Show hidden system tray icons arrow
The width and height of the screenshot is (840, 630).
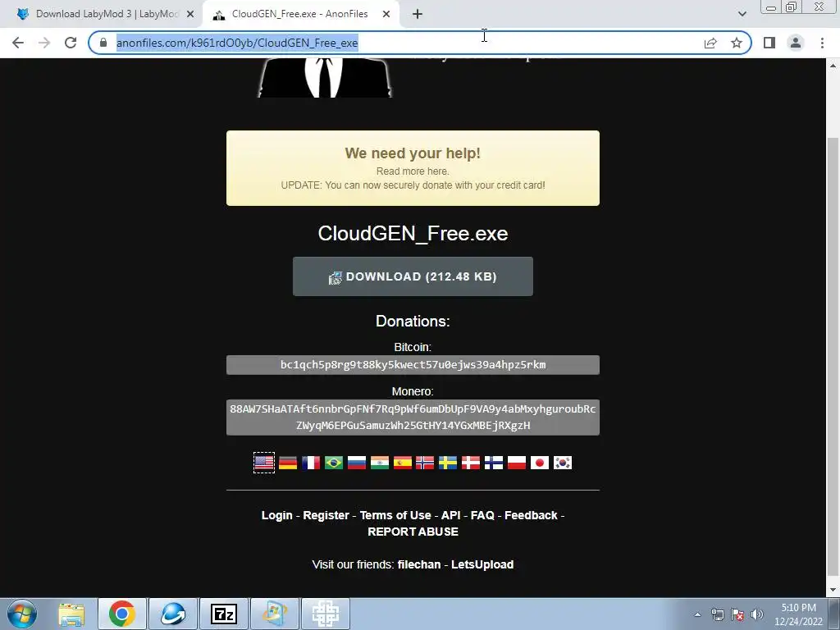697,614
